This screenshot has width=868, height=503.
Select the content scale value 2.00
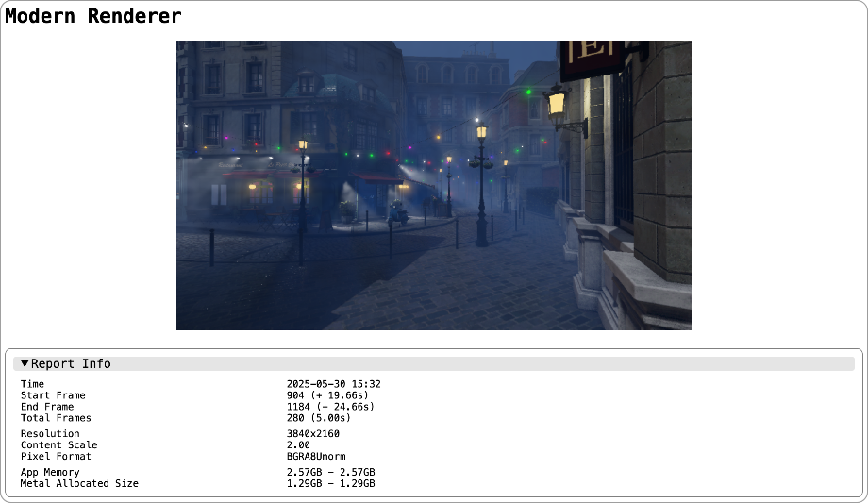pos(298,444)
